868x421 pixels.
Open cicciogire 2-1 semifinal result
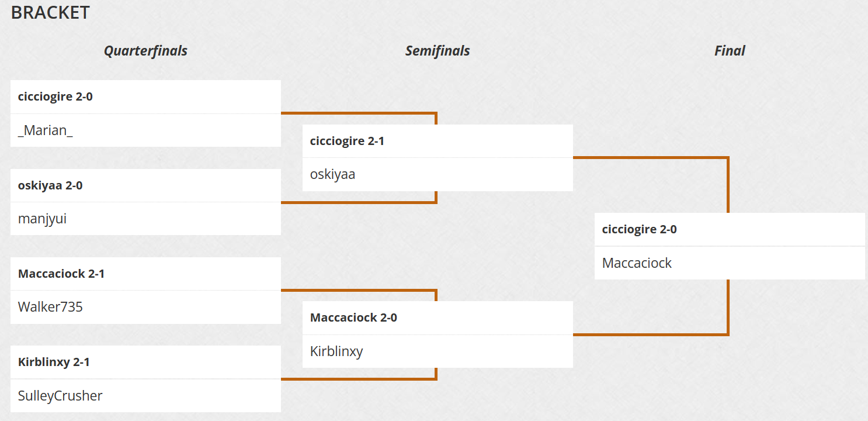[x=347, y=141]
